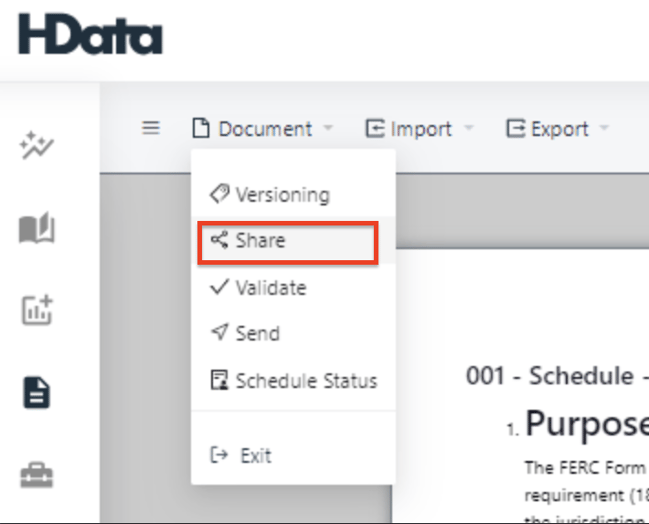Click the Share icon in menu
649x524 pixels.
pos(218,241)
